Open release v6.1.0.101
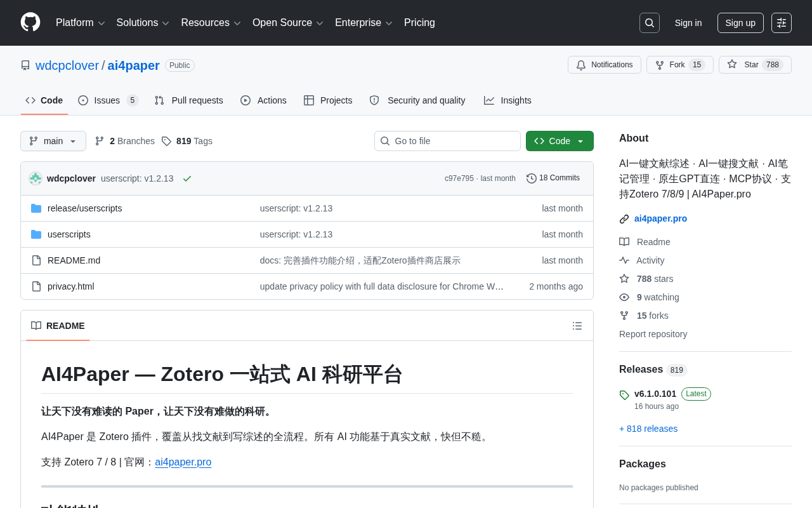 (655, 394)
